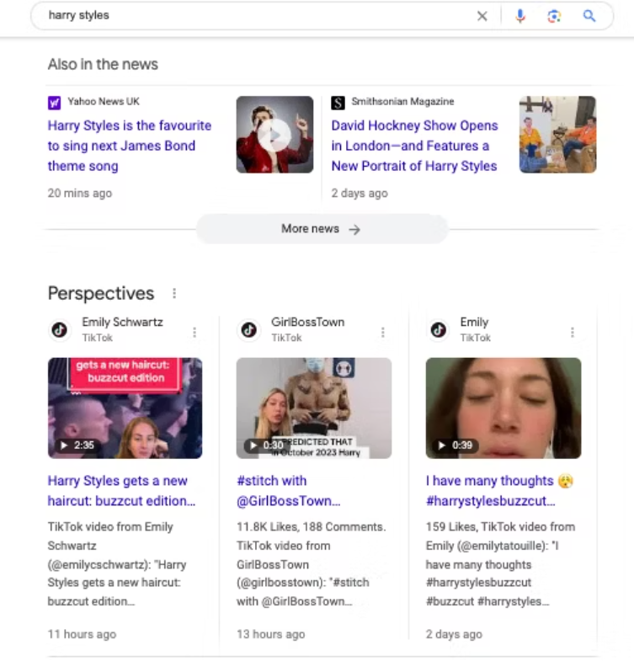Viewport: 634px width, 672px height.
Task: Expand results with the More news button
Action: (321, 229)
